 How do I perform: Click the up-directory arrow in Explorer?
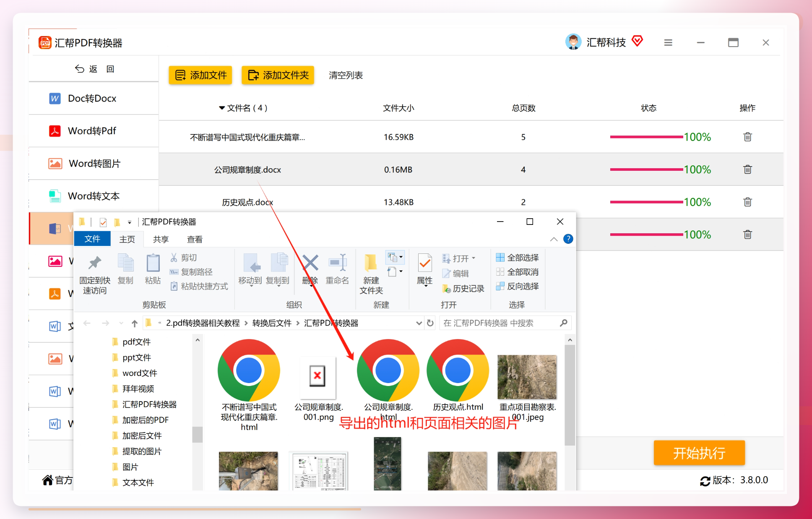coord(134,323)
